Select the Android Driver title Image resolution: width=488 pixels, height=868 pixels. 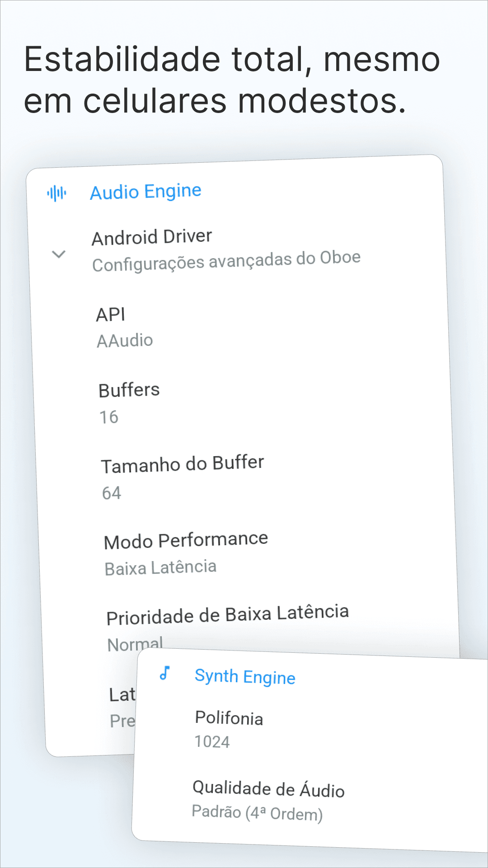click(x=152, y=237)
